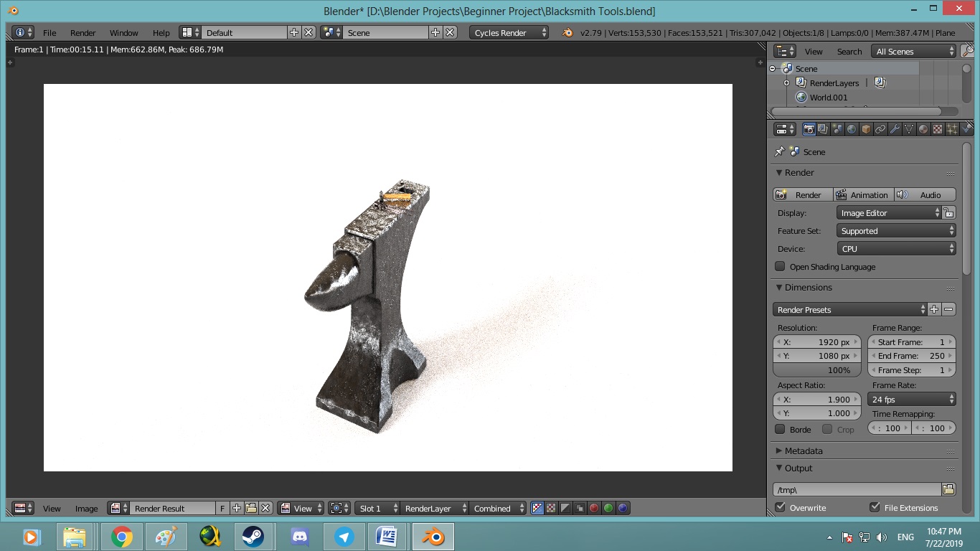This screenshot has width=980, height=551.
Task: Open the Display Image Editor dropdown
Action: coord(889,212)
